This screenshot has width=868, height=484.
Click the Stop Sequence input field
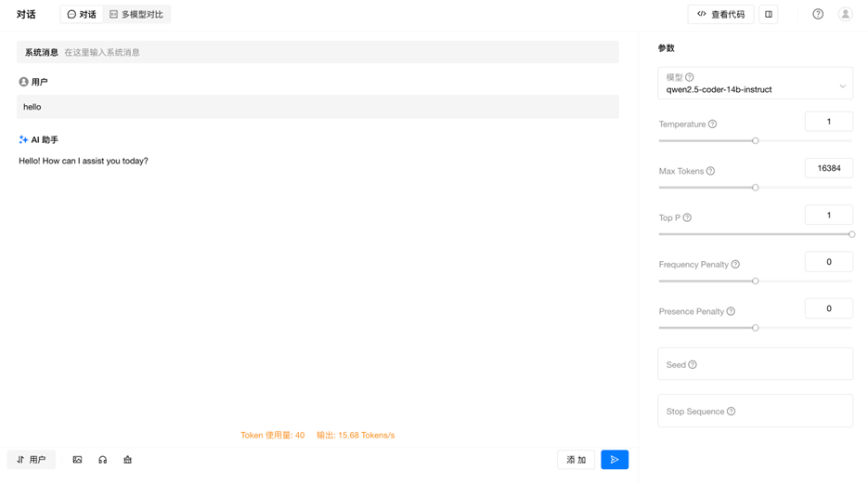(755, 411)
